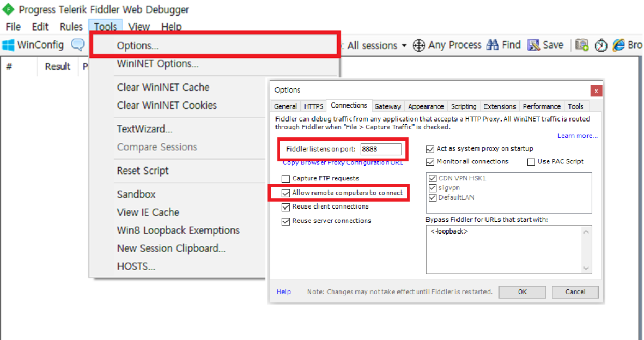This screenshot has height=340, width=644.
Task: Toggle Reuse client connections checkbox
Action: coord(285,207)
